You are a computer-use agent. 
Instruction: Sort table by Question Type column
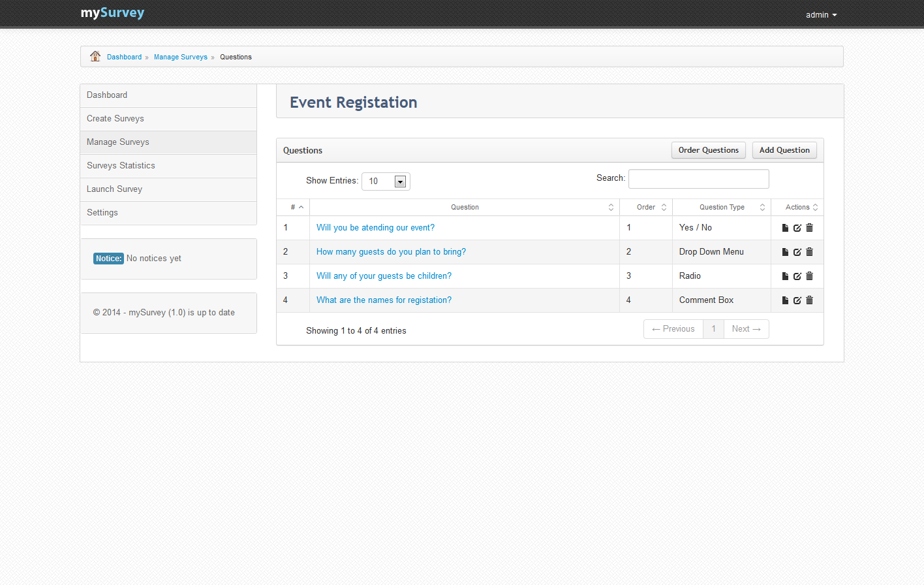point(722,207)
